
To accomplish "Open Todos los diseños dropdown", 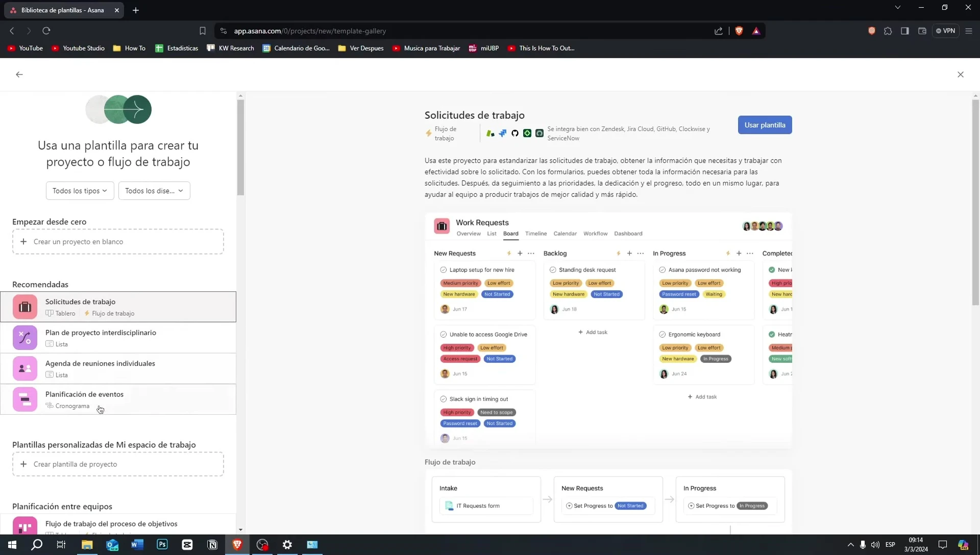I will click(154, 191).
